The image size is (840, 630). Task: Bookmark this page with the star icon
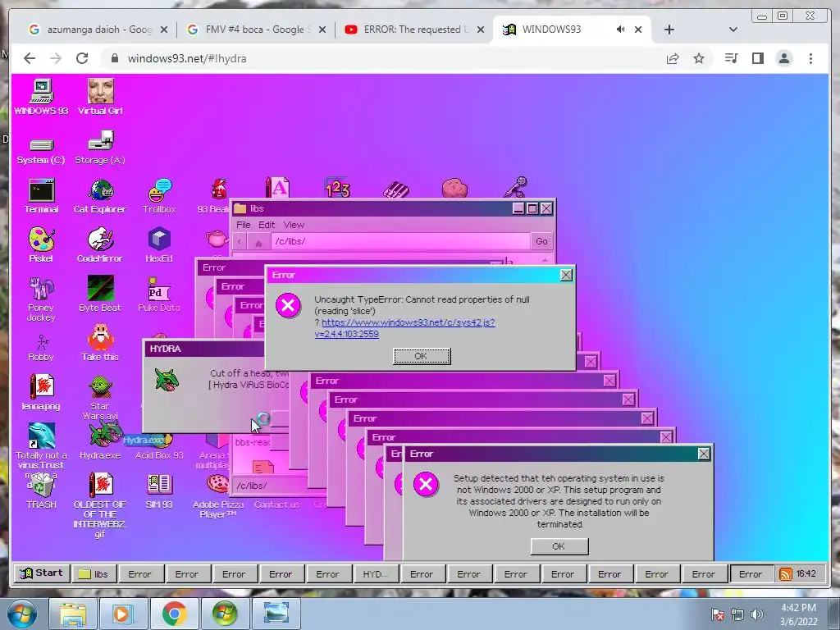(699, 58)
